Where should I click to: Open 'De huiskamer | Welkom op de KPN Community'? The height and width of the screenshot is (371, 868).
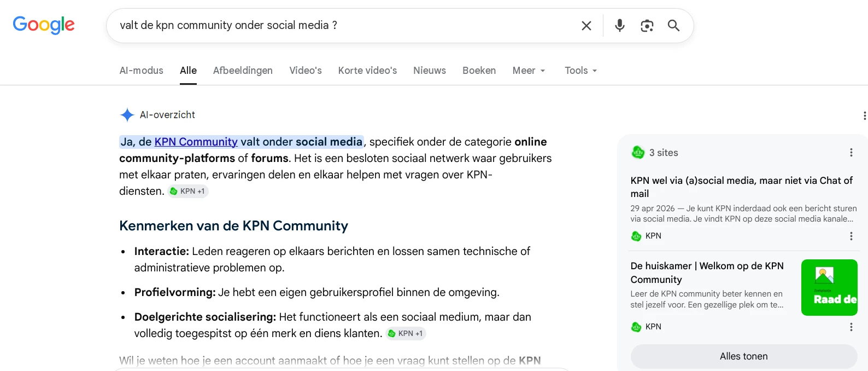(x=707, y=273)
